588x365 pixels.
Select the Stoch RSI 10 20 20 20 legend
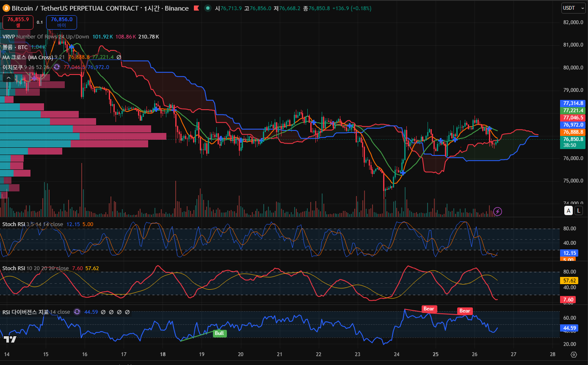pos(36,268)
